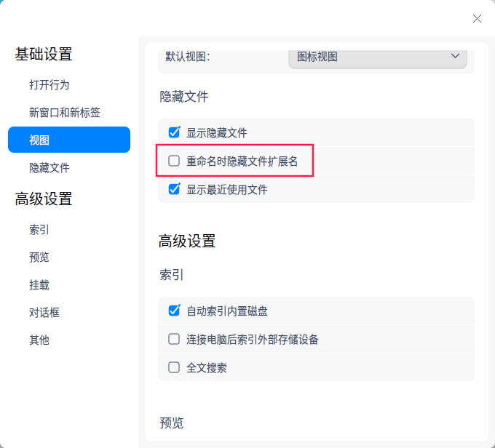The width and height of the screenshot is (495, 448).
Task: Open 索引 section from sidebar
Action: 39,229
